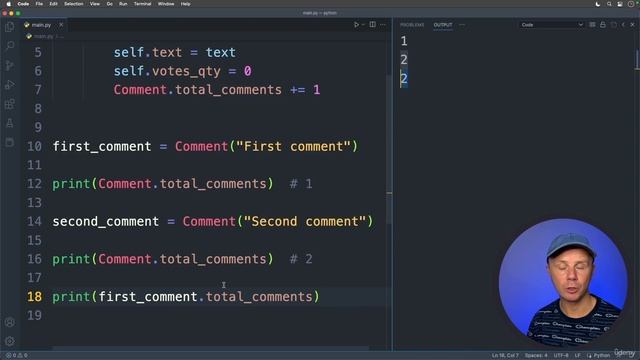Click the editor vertical scrollbar
Screen dimensions: 640x360
pos(389,149)
